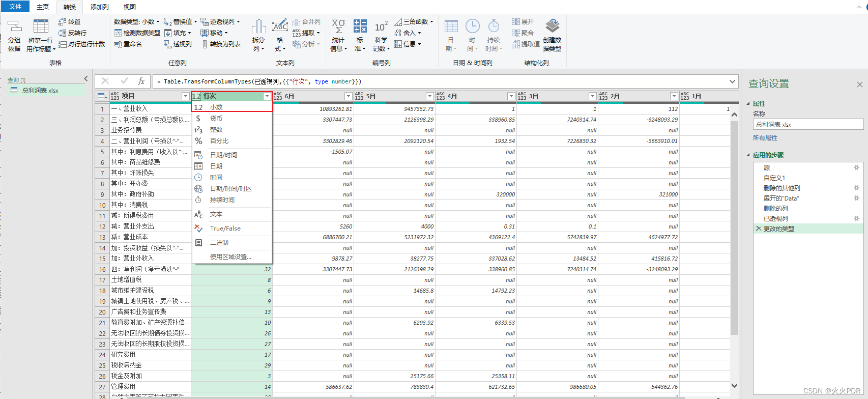The width and height of the screenshot is (868, 399).
Task: Click 将第一行用作标题 table icon
Action: click(41, 26)
